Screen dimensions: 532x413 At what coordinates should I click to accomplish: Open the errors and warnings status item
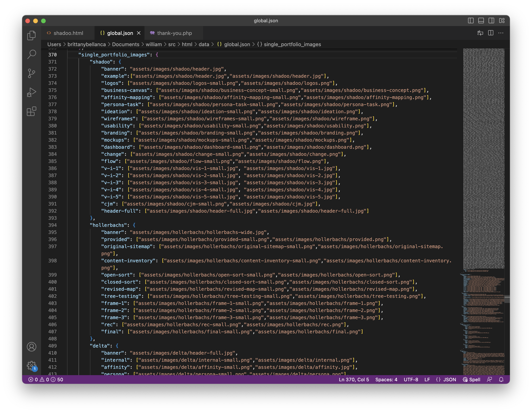(x=46, y=379)
